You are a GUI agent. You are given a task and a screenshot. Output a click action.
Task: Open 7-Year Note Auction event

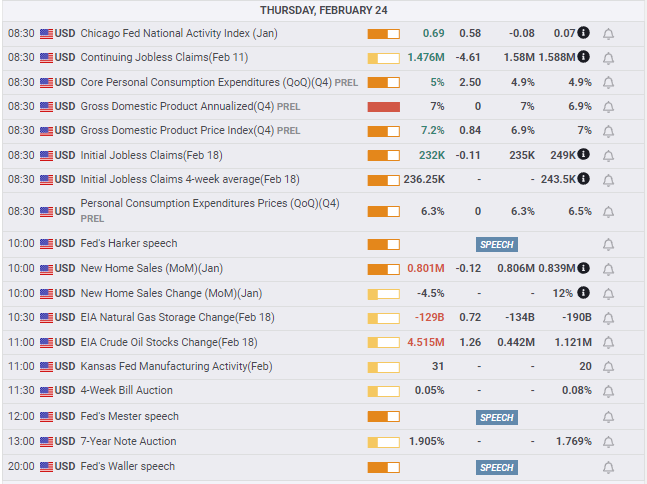tap(128, 441)
